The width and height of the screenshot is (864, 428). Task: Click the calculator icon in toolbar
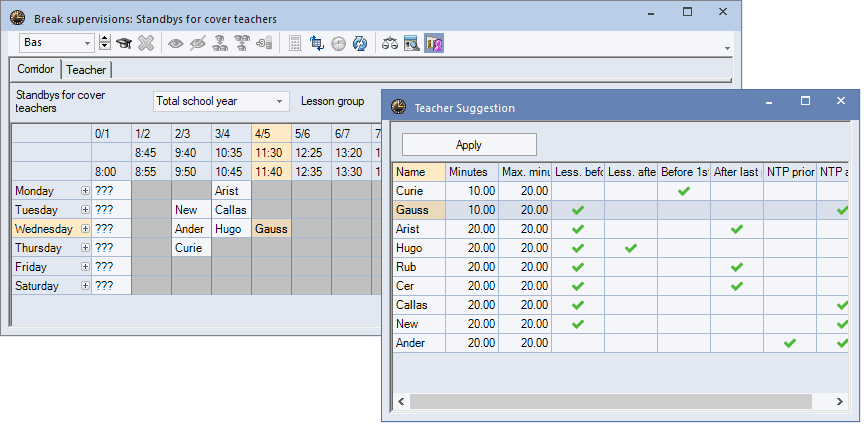[295, 44]
